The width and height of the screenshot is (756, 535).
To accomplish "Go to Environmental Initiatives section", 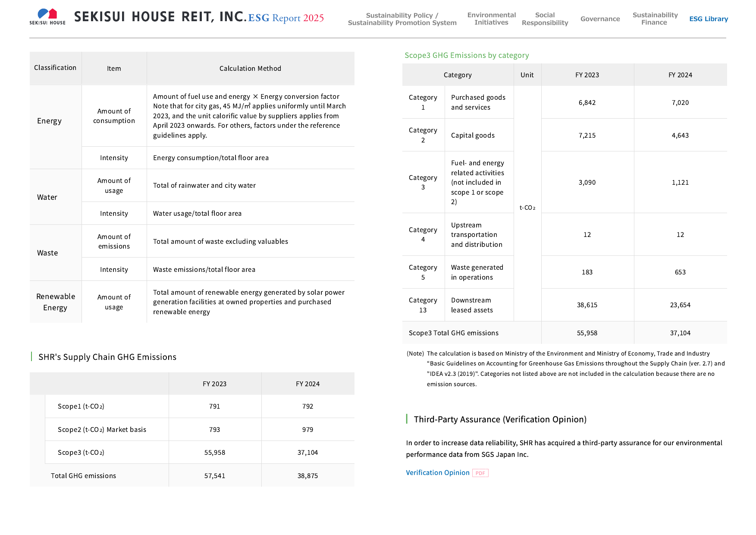I will 491,19.
